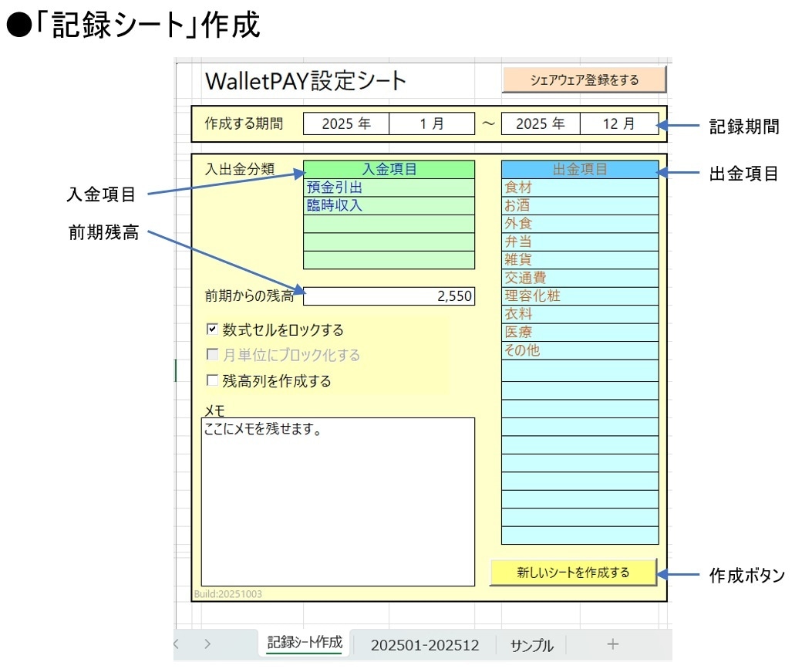
Task: Select the 臨時収入 income item cell
Action: [389, 206]
